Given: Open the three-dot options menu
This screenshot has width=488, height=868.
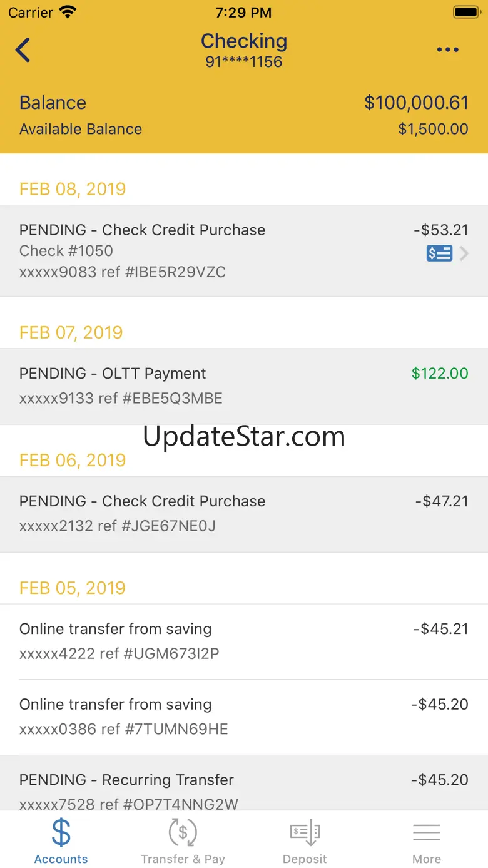Looking at the screenshot, I should point(447,50).
